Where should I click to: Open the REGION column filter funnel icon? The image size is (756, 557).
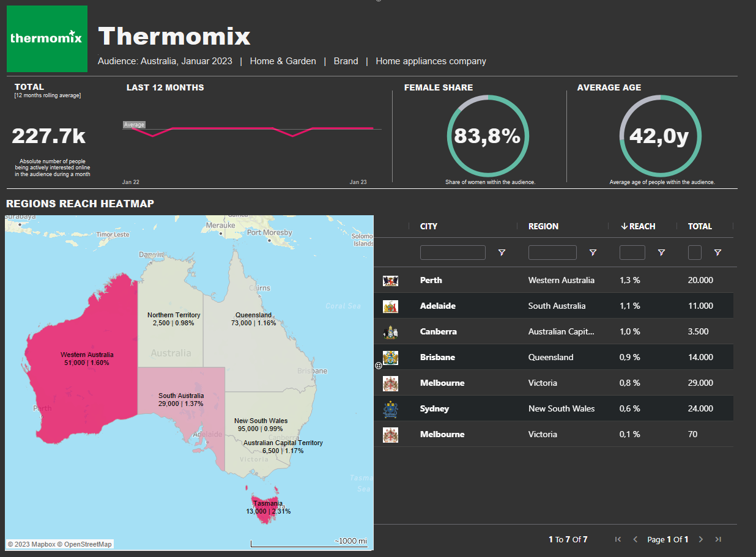(x=593, y=253)
